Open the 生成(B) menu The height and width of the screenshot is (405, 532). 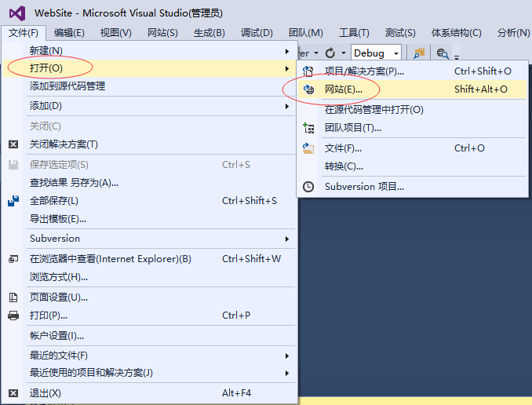[210, 33]
